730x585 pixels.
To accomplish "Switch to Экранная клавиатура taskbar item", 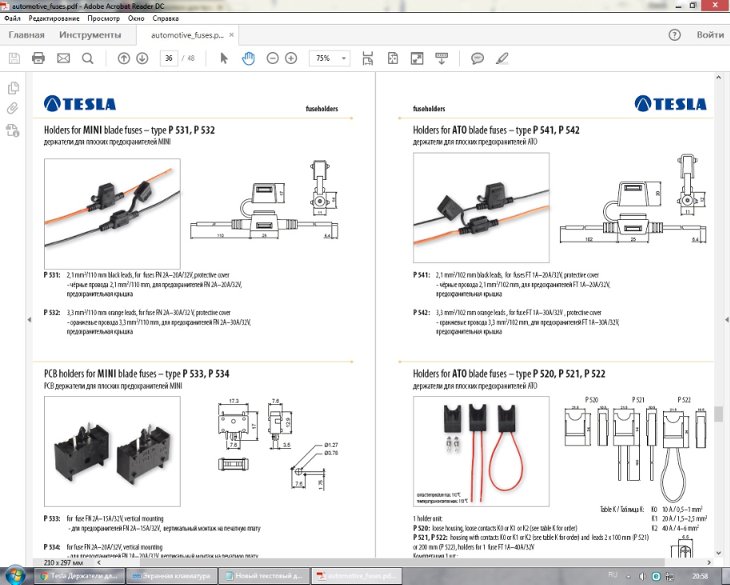I will (x=172, y=576).
